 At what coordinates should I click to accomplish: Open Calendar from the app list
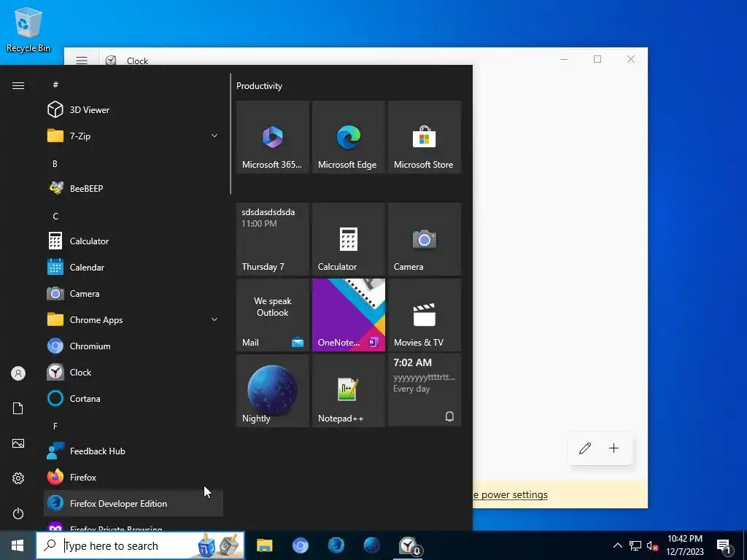pos(133,267)
